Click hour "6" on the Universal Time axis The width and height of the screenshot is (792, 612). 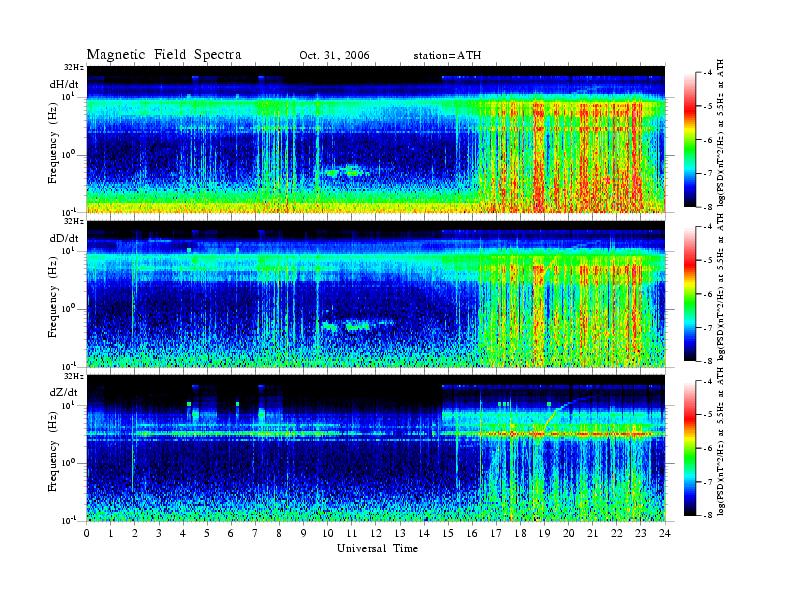click(x=231, y=533)
